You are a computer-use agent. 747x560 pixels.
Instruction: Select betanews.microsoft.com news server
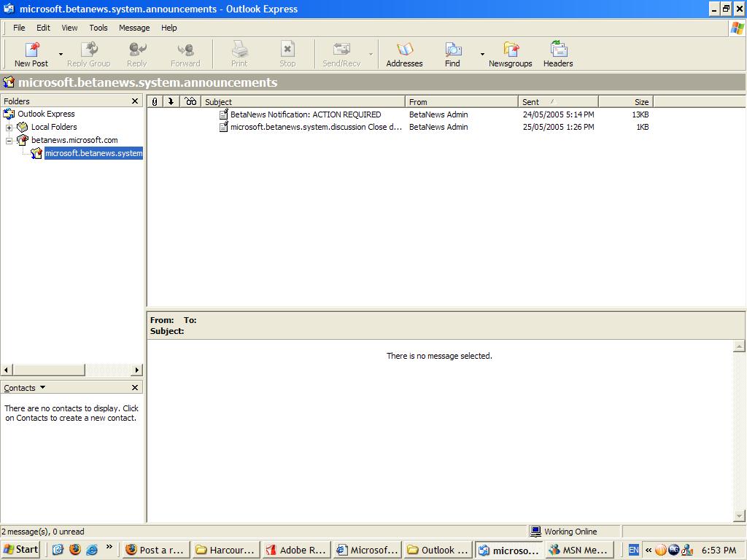(74, 140)
